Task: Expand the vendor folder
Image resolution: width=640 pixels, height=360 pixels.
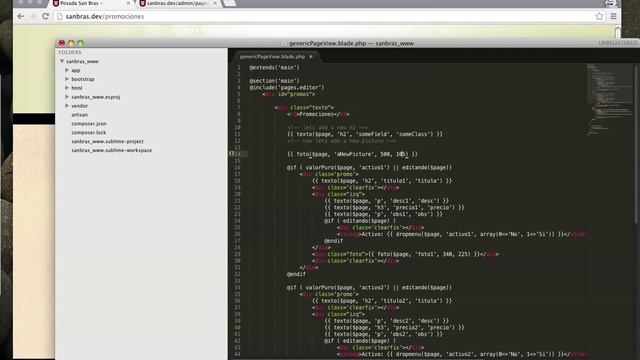Action: (67, 106)
